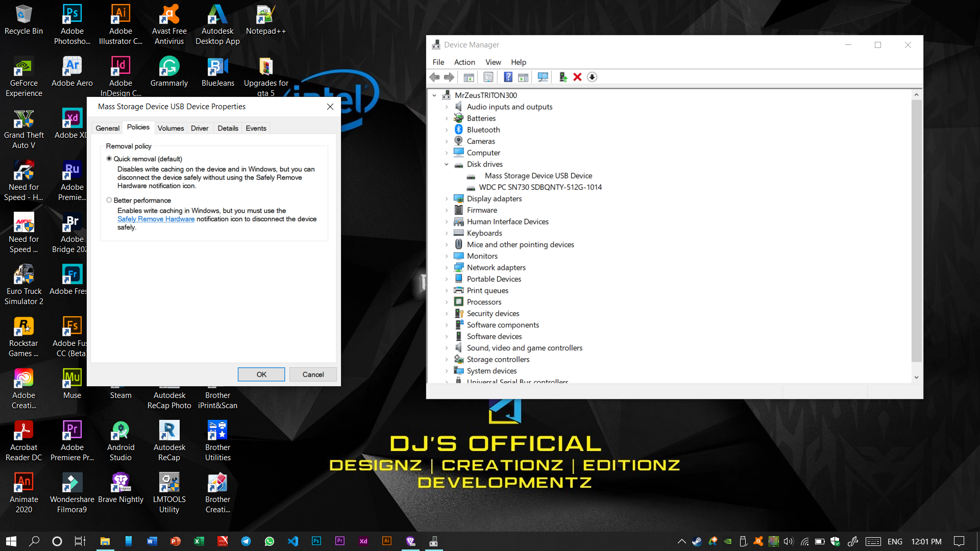Open the Action menu in Device Manager
Image resolution: width=980 pixels, height=551 pixels.
tap(464, 62)
